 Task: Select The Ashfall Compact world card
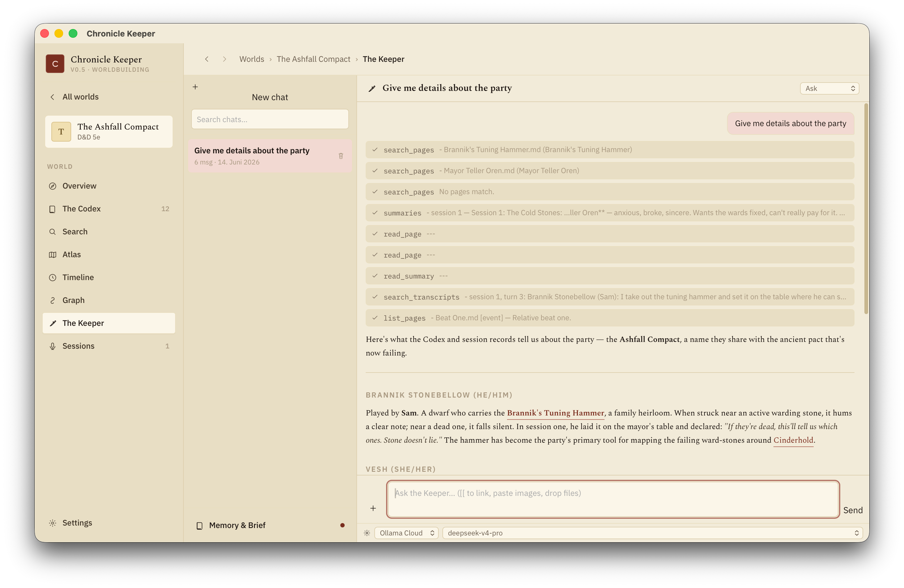(x=109, y=131)
